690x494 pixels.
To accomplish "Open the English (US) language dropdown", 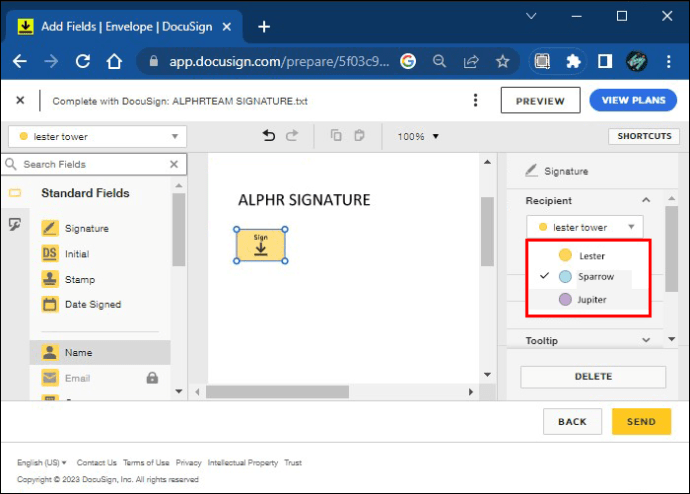I will 42,463.
